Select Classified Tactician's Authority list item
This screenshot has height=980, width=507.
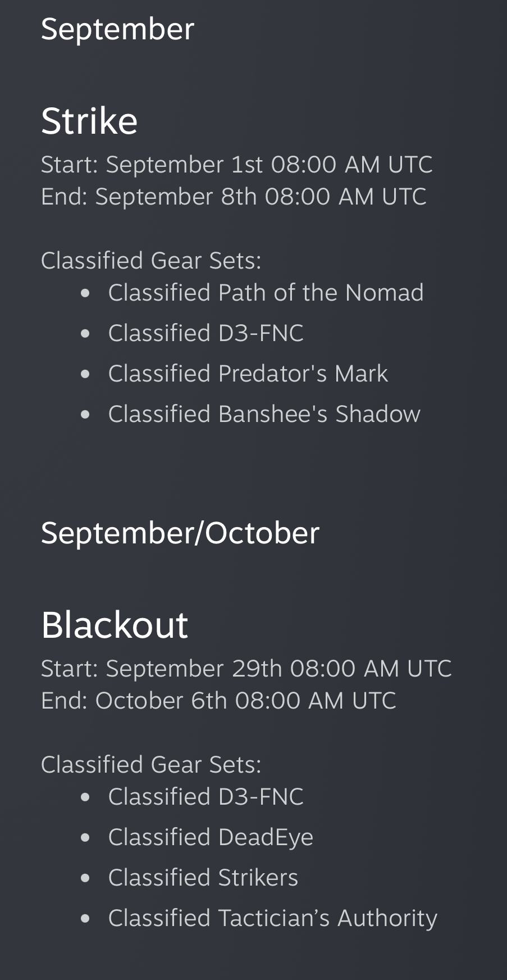click(272, 918)
